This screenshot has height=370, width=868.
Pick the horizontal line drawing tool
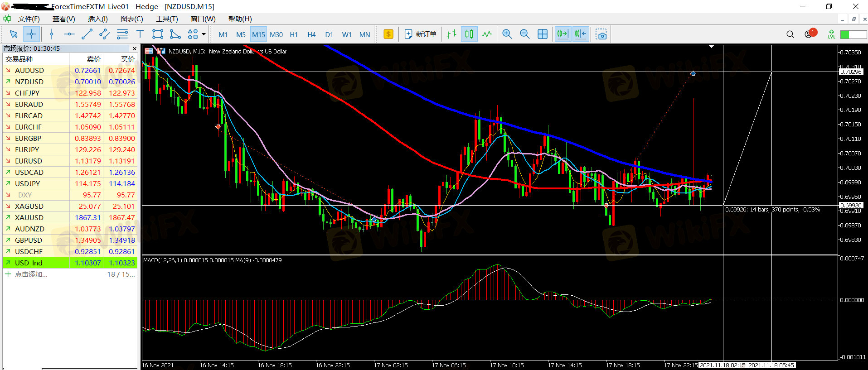[69, 34]
